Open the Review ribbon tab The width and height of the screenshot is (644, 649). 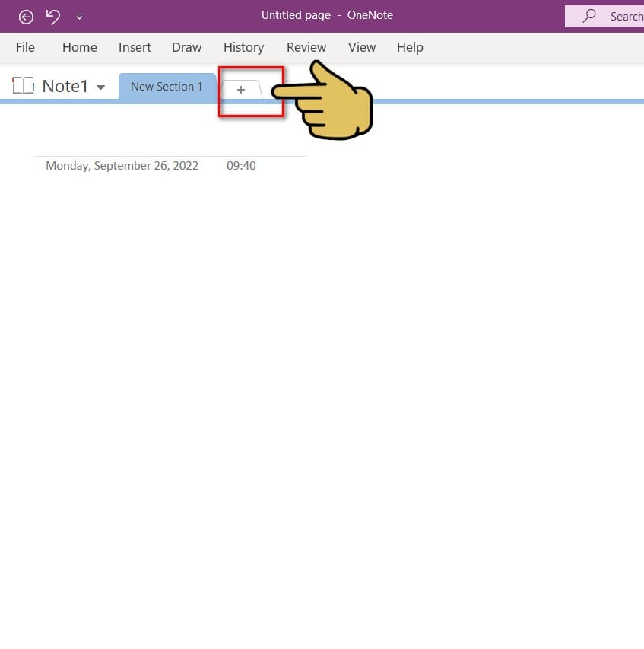(306, 47)
